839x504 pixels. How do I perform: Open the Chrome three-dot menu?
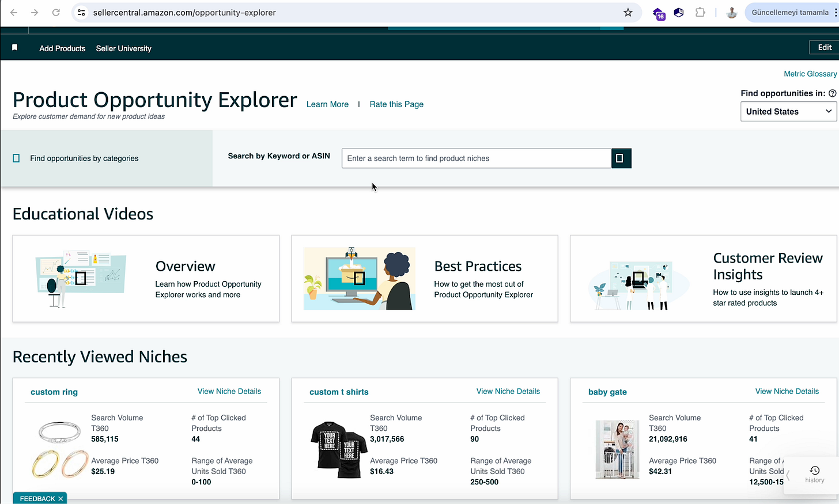point(836,12)
